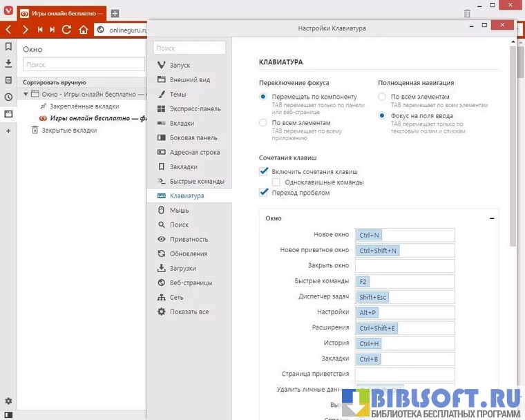Collapse the Окно tree node in window panel
Image resolution: width=525 pixels, height=420 pixels.
26,94
